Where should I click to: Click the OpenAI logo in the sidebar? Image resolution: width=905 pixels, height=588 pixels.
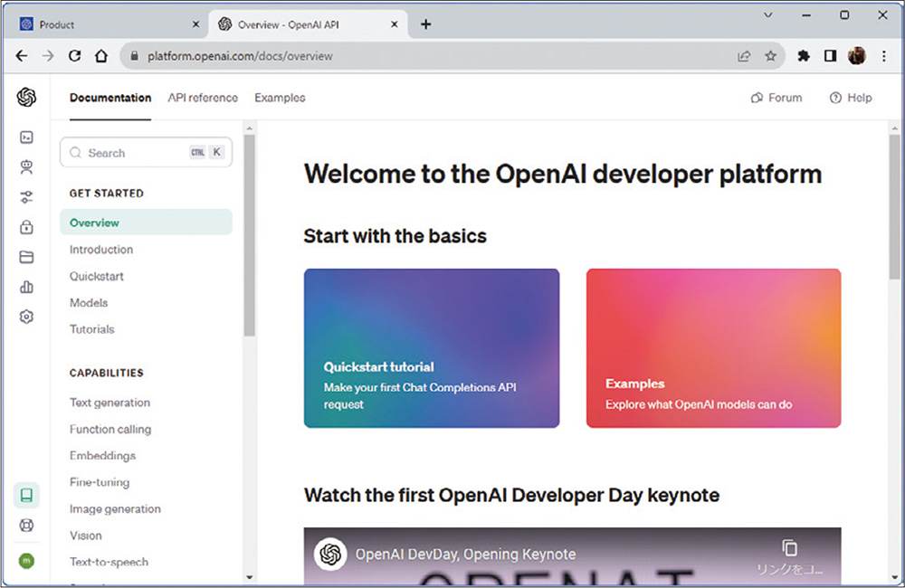pos(26,97)
